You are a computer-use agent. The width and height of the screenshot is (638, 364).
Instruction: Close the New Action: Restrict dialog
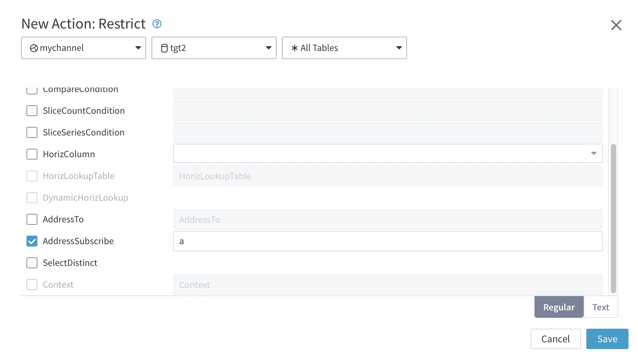tap(616, 25)
